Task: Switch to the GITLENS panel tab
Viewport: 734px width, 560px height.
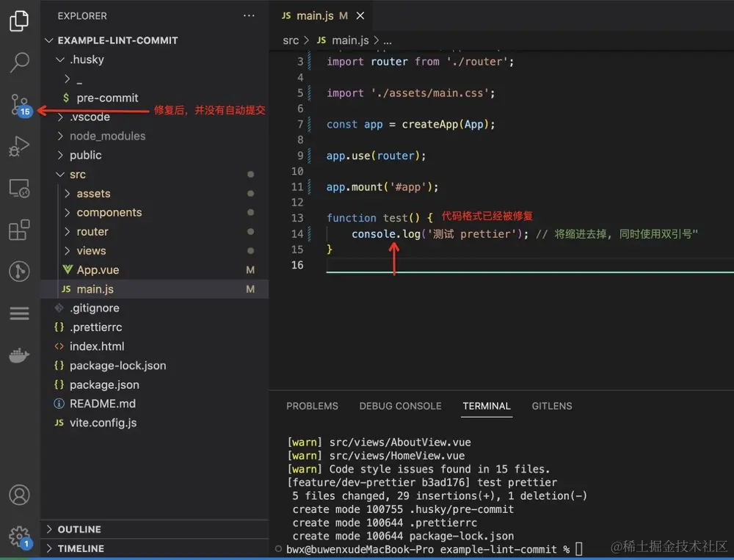Action: click(x=552, y=406)
